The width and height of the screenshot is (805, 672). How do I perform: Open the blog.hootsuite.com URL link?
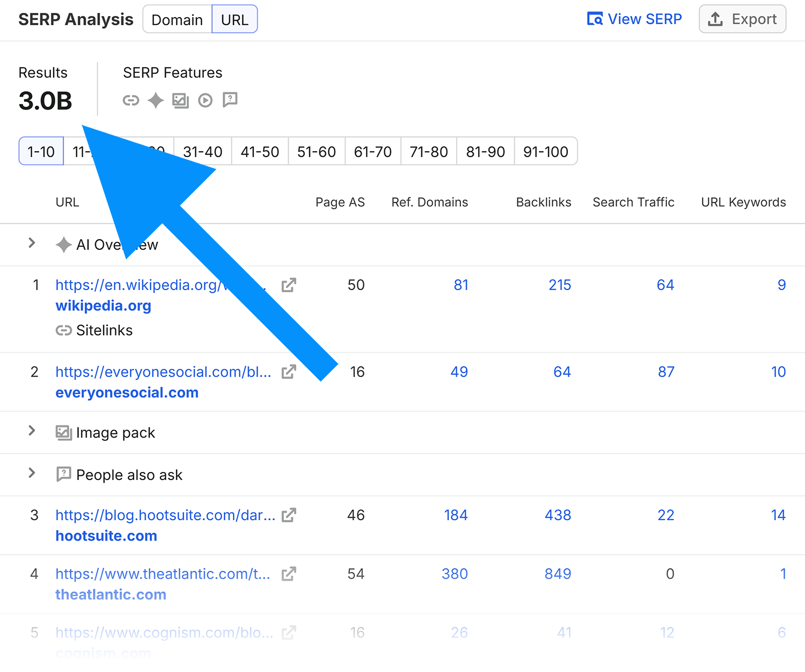point(165,515)
